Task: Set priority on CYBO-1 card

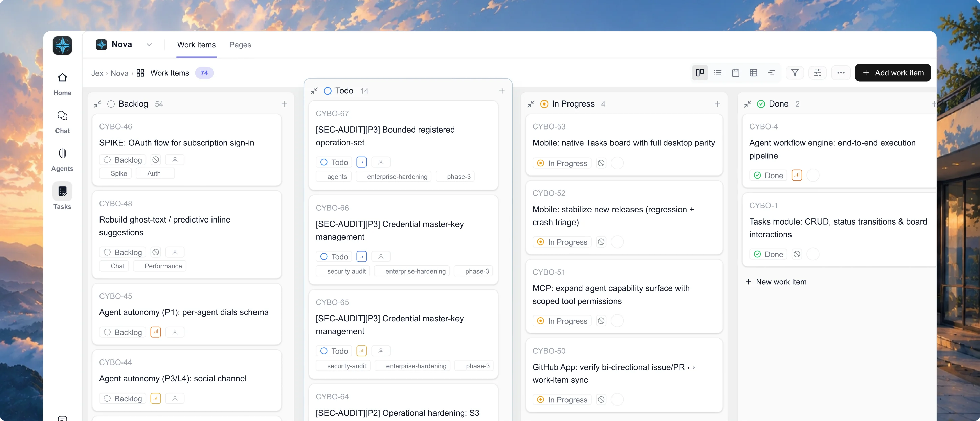Action: (x=797, y=254)
